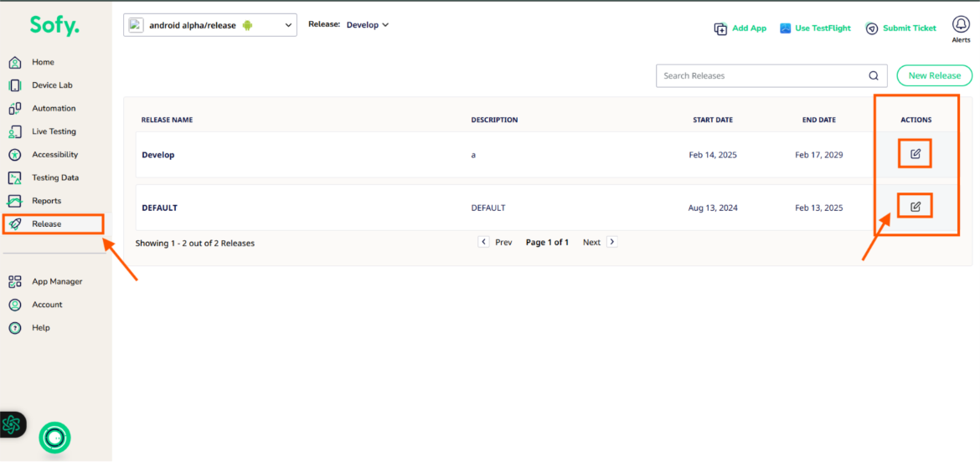This screenshot has width=980, height=462.
Task: Click the New Release button
Action: (935, 75)
